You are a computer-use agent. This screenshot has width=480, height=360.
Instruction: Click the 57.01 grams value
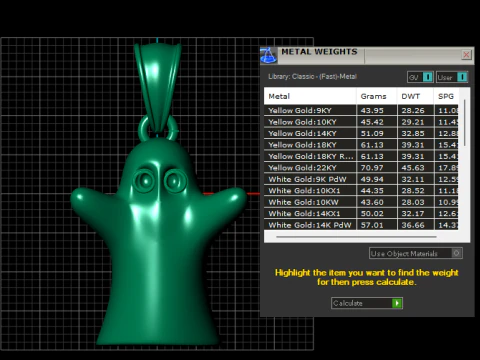pos(372,225)
